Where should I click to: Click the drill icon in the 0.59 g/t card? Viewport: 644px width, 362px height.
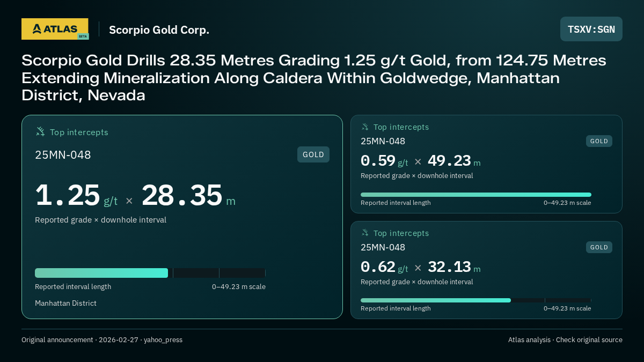point(365,127)
